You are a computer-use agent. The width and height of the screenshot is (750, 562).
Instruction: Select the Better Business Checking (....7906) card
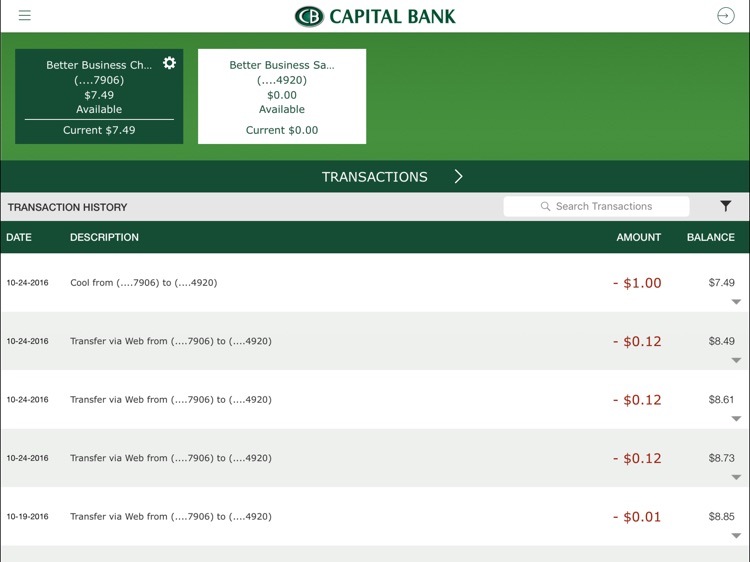(x=99, y=96)
